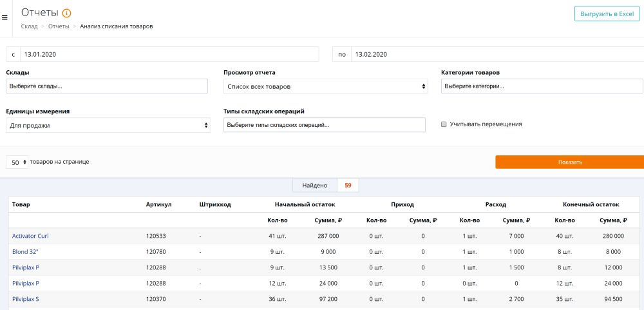Click the Артикул column header
Image resolution: width=644 pixels, height=310 pixels.
point(158,204)
